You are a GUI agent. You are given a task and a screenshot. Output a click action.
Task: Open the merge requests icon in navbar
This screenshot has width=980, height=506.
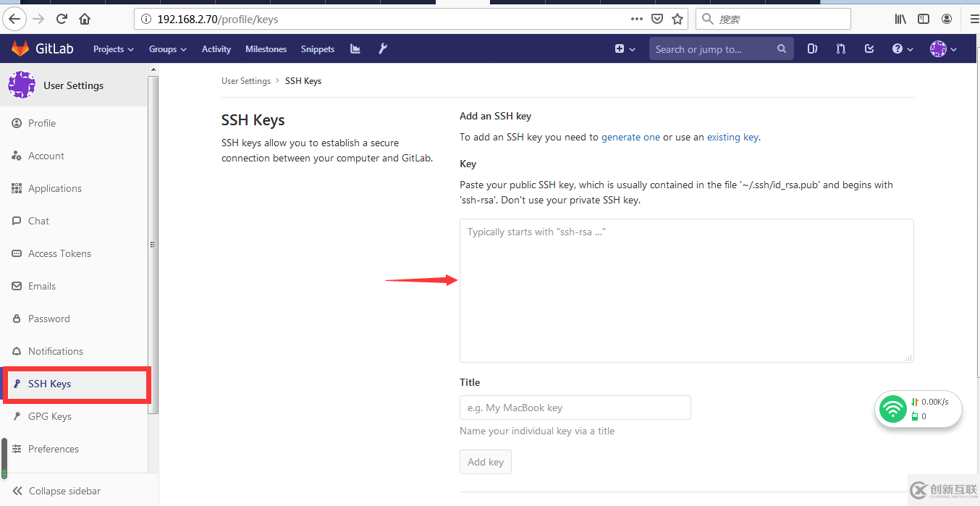840,49
